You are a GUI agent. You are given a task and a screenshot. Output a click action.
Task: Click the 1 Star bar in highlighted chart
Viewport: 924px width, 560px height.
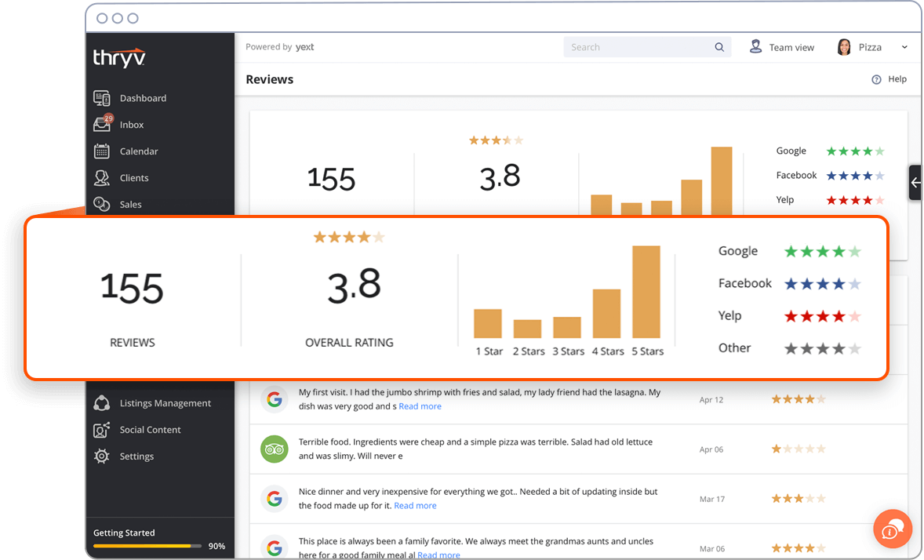click(488, 324)
